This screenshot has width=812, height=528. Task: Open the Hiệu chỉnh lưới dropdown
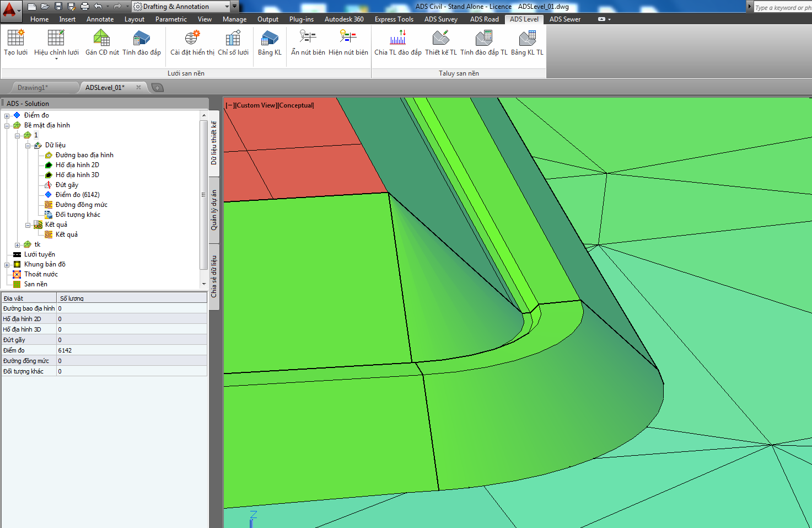(56, 58)
